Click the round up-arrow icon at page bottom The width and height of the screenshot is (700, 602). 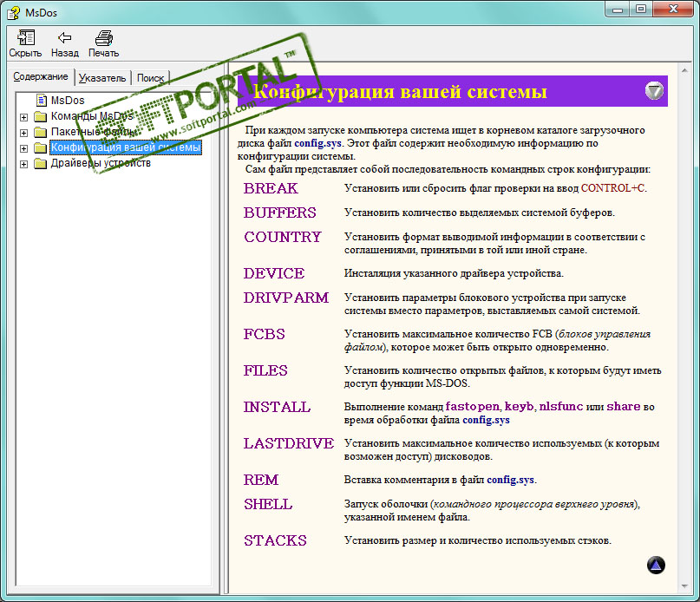coord(656,565)
